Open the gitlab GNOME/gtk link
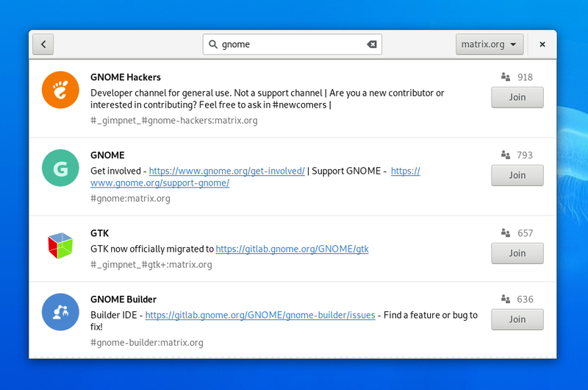The height and width of the screenshot is (390, 588). click(x=292, y=249)
